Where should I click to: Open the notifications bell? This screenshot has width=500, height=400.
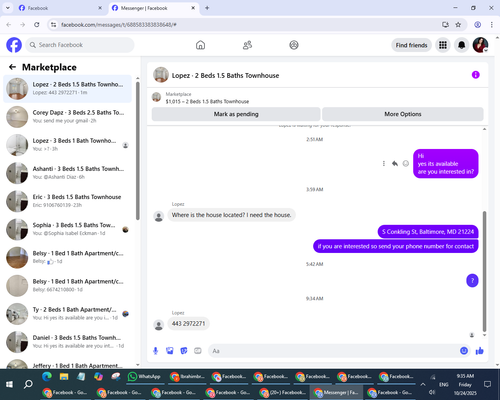pyautogui.click(x=461, y=45)
